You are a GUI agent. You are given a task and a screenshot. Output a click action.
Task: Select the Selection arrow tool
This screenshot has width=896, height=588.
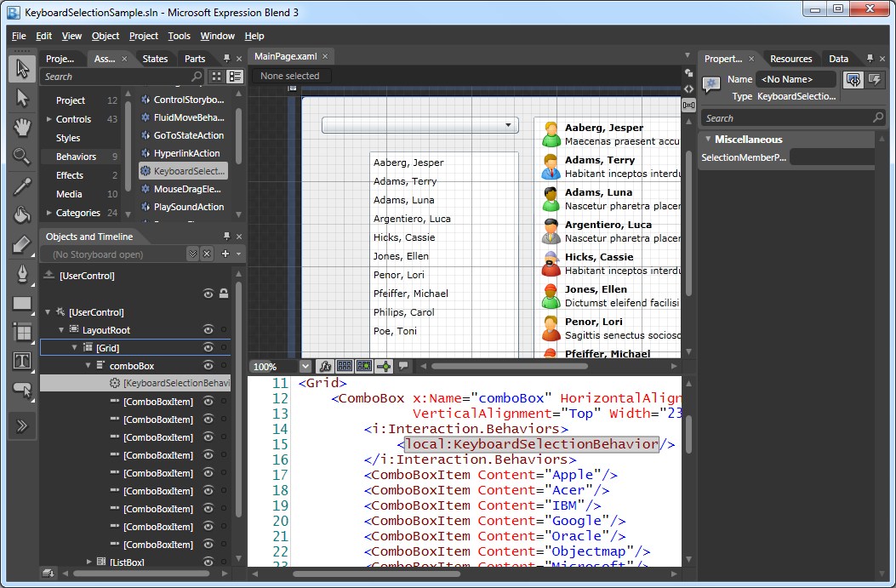[x=22, y=70]
